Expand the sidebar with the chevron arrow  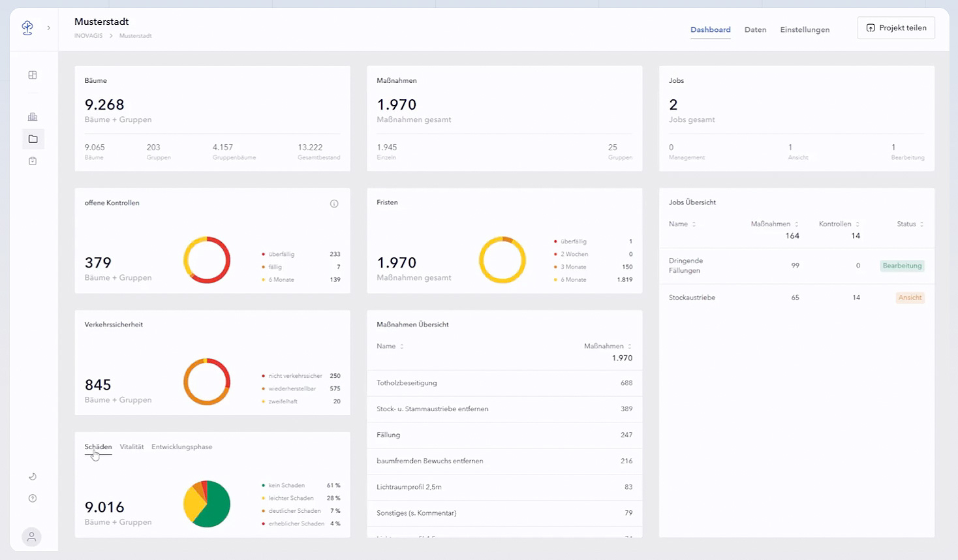[x=48, y=28]
